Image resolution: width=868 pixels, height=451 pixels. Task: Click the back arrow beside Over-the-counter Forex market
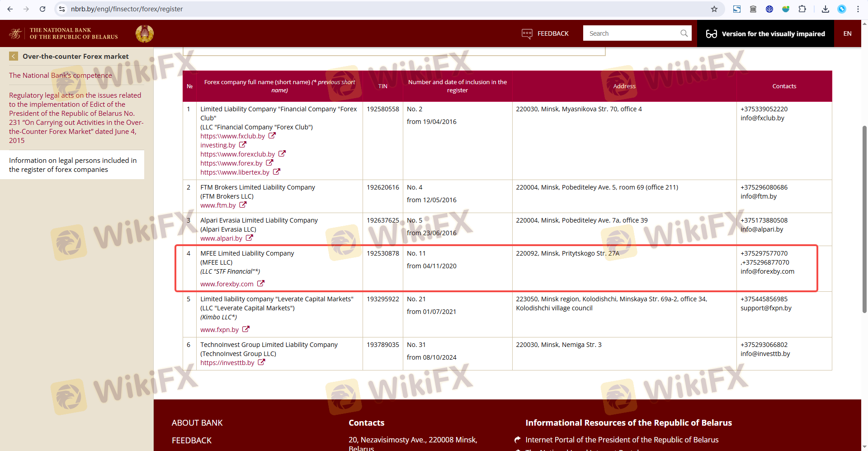click(x=14, y=56)
